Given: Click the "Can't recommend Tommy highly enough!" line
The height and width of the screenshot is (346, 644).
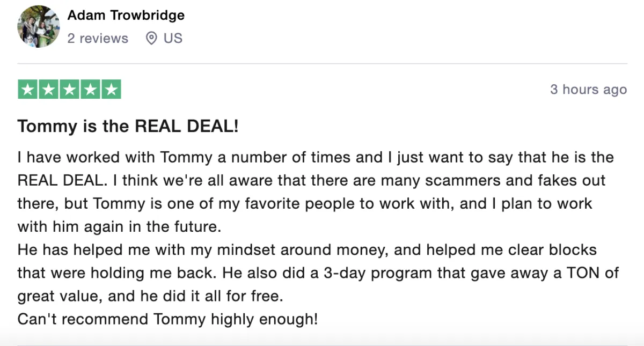Looking at the screenshot, I should 167,319.
